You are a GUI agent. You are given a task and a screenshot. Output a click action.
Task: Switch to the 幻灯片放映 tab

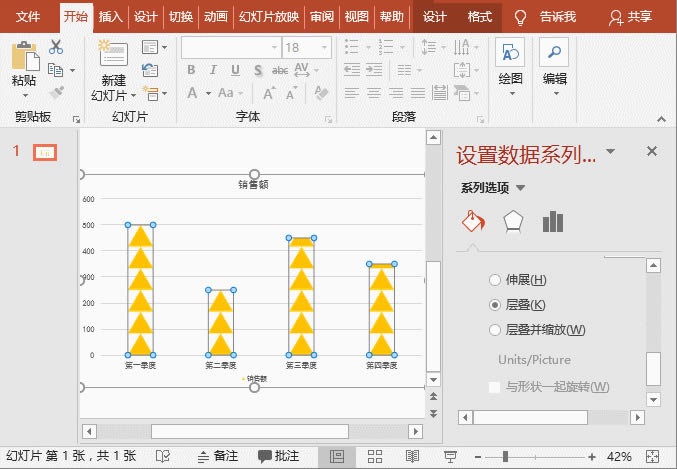click(267, 17)
